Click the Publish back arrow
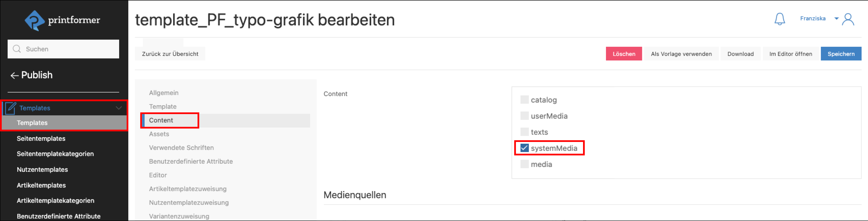 click(14, 75)
